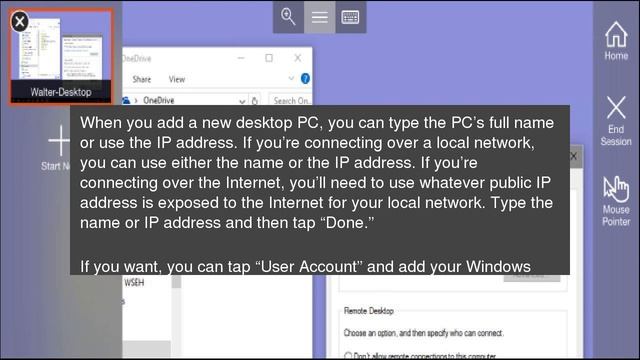The width and height of the screenshot is (640, 360).
Task: Select the WSEH item in navigation pane
Action: 134,282
